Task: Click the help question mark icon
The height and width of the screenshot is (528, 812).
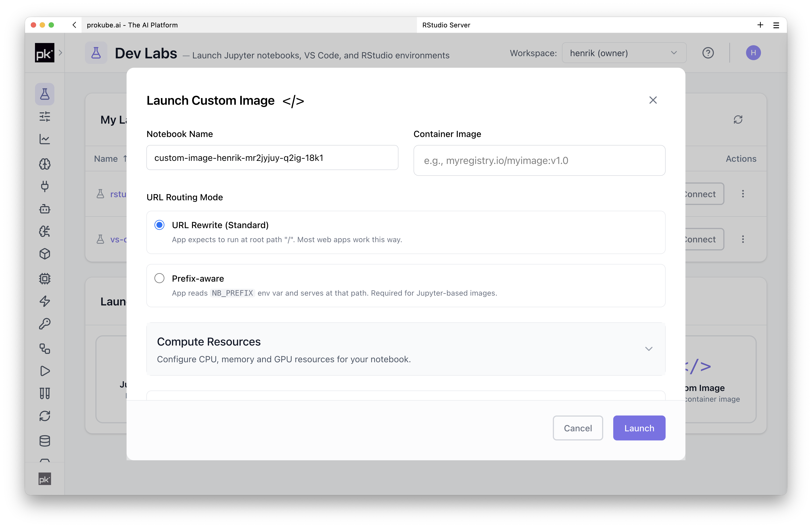Action: 708,53
